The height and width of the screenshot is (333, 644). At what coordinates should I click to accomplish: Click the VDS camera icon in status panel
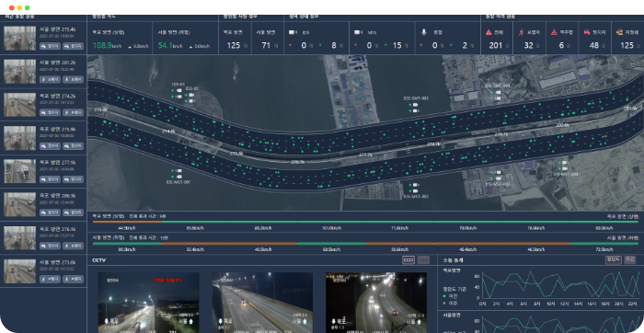tap(358, 32)
